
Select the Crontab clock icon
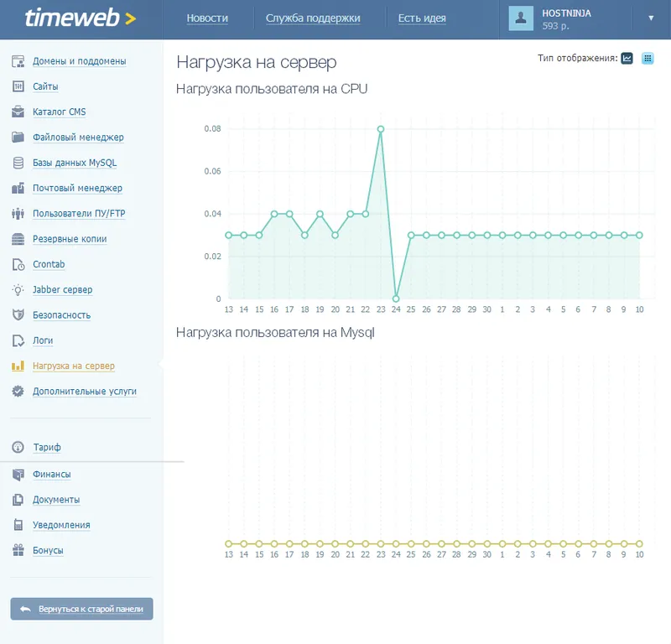coord(18,264)
